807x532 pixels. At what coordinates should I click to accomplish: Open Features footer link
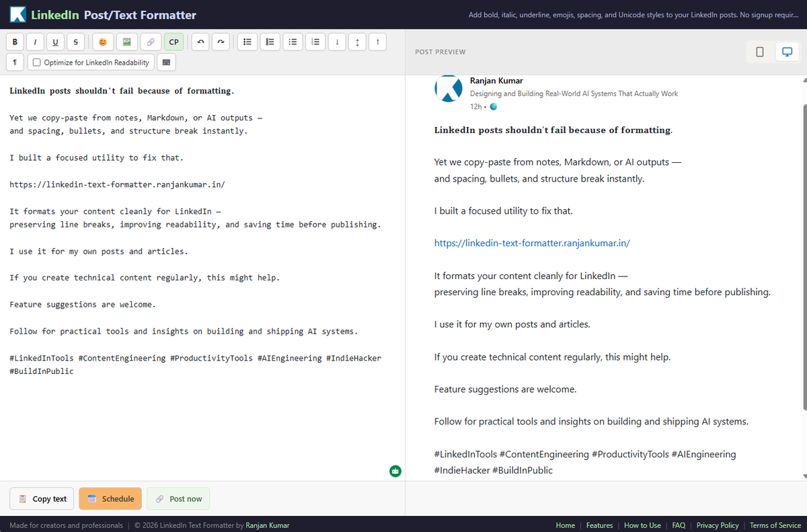pos(600,525)
